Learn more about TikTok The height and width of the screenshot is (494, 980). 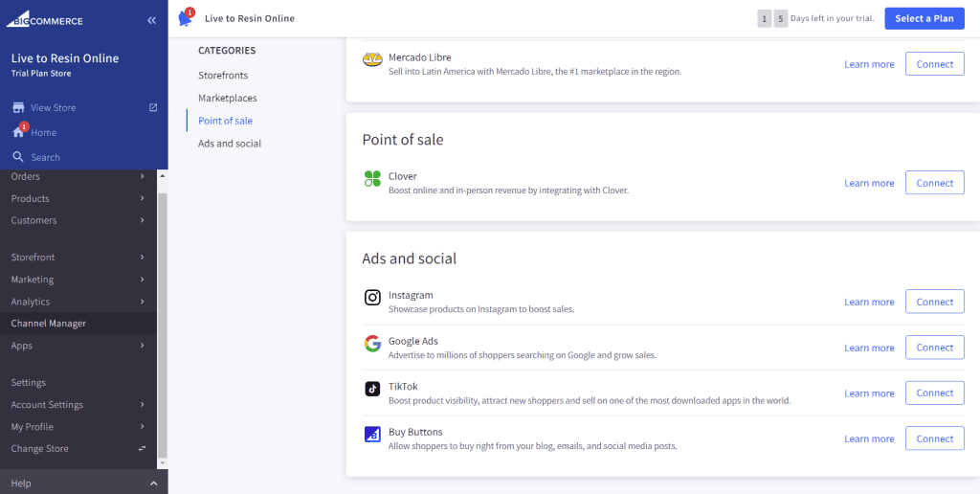coord(869,393)
